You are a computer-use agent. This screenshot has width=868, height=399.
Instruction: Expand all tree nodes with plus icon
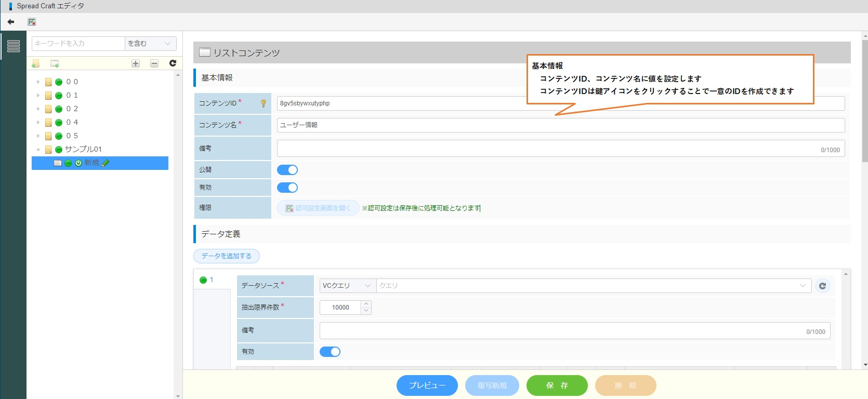[136, 63]
